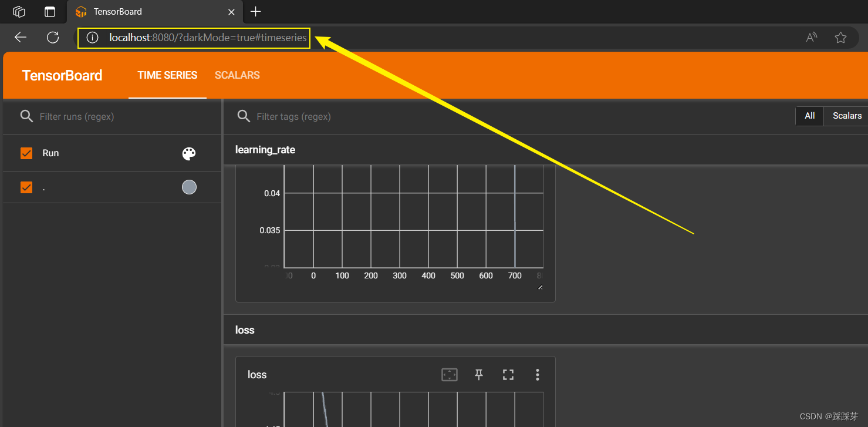Click the Filter tags regex field

click(x=522, y=117)
